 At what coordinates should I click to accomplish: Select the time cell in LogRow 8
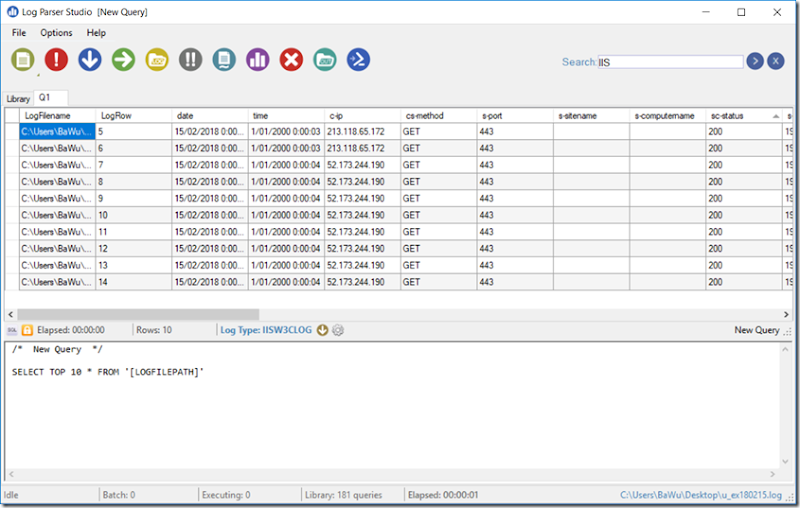coord(286,182)
